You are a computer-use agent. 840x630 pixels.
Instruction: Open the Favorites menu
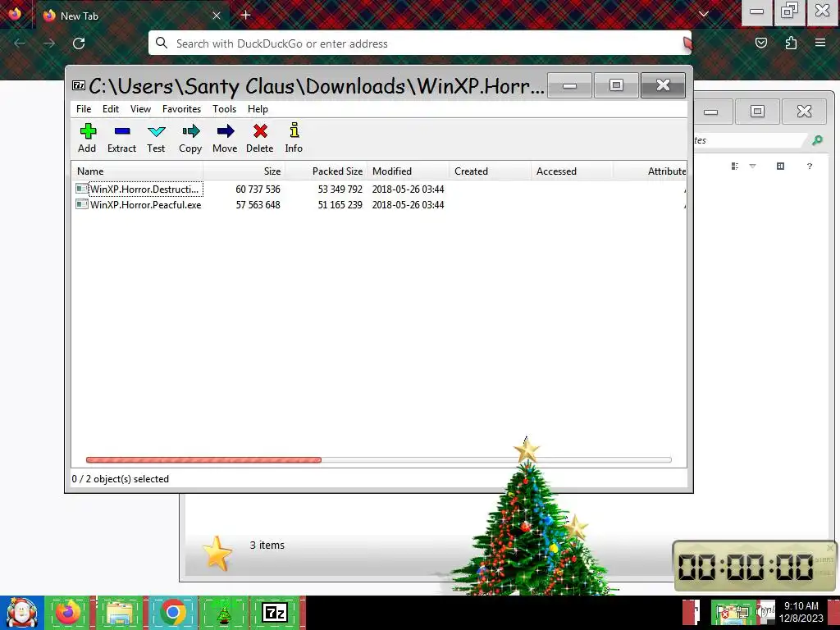click(181, 109)
